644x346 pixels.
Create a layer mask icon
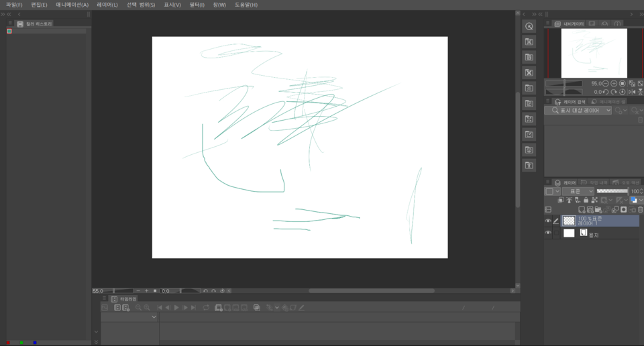coord(623,210)
